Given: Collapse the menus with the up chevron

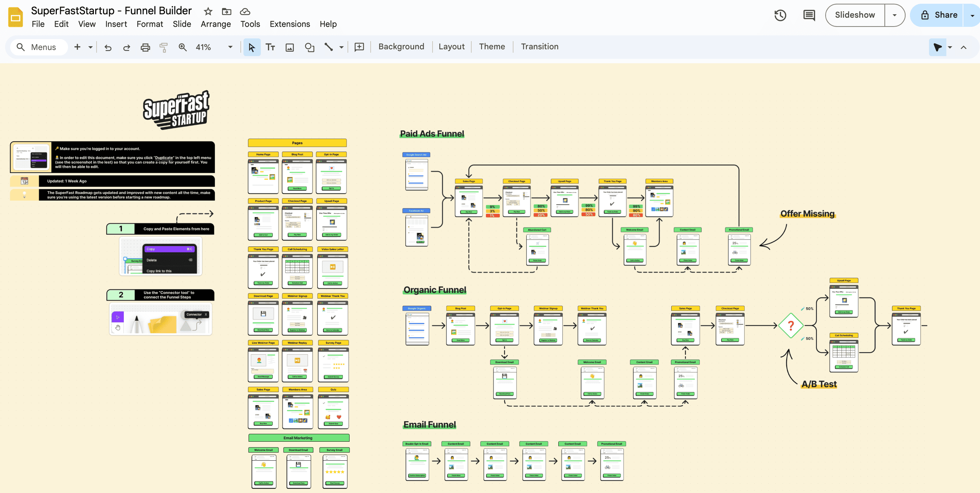Looking at the screenshot, I should point(964,47).
